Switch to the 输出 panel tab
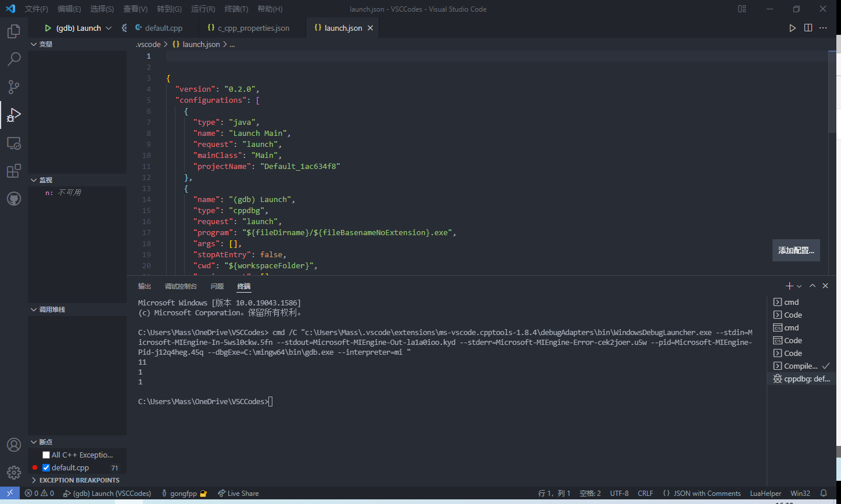Image resolution: width=841 pixels, height=504 pixels. [145, 286]
